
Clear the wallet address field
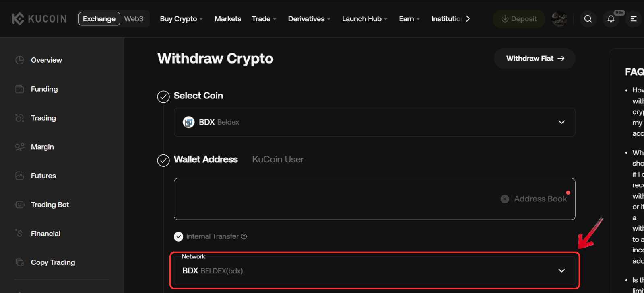pyautogui.click(x=505, y=199)
